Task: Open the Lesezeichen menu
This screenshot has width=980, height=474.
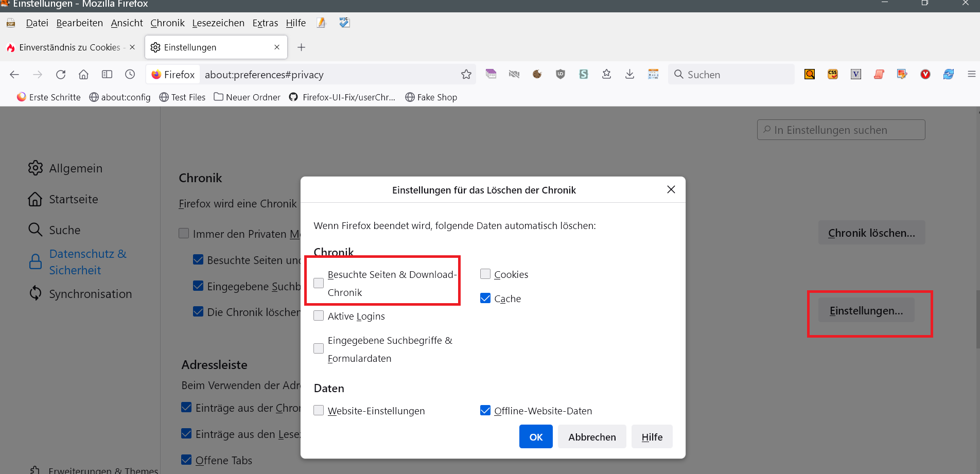Action: coord(218,23)
